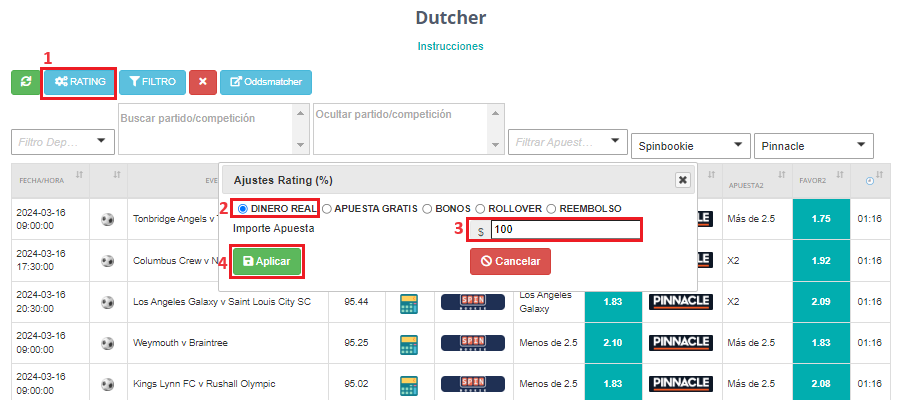Click the rating value 95.25
901x400 pixels.
356,343
